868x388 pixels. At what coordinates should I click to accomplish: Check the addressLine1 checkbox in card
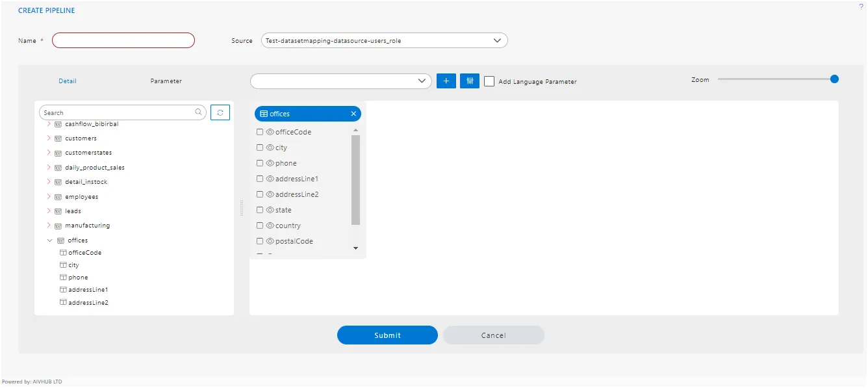tap(260, 179)
